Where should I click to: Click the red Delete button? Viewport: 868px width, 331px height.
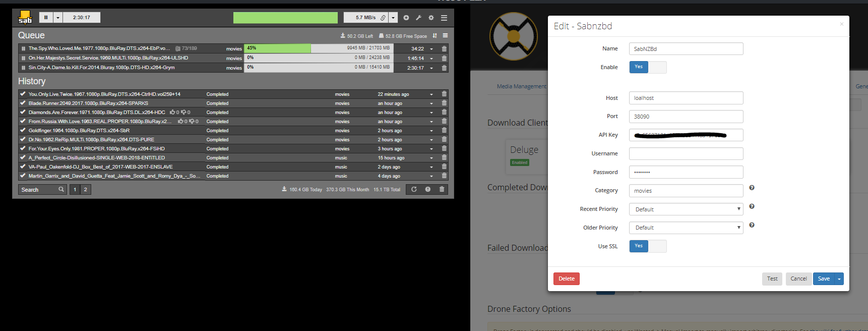(x=567, y=279)
